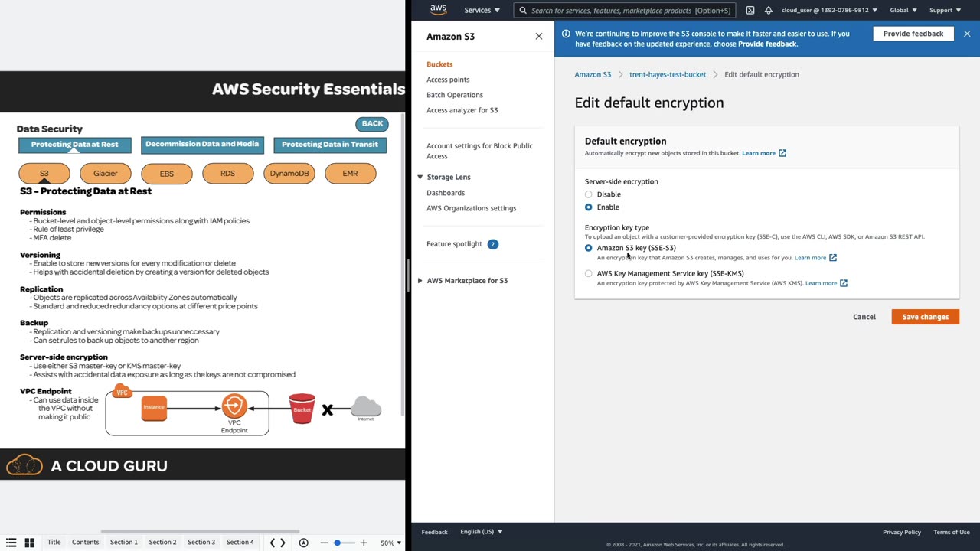Go to AWS home via logo
Viewport: 980px width, 551px height.
pyautogui.click(x=438, y=10)
